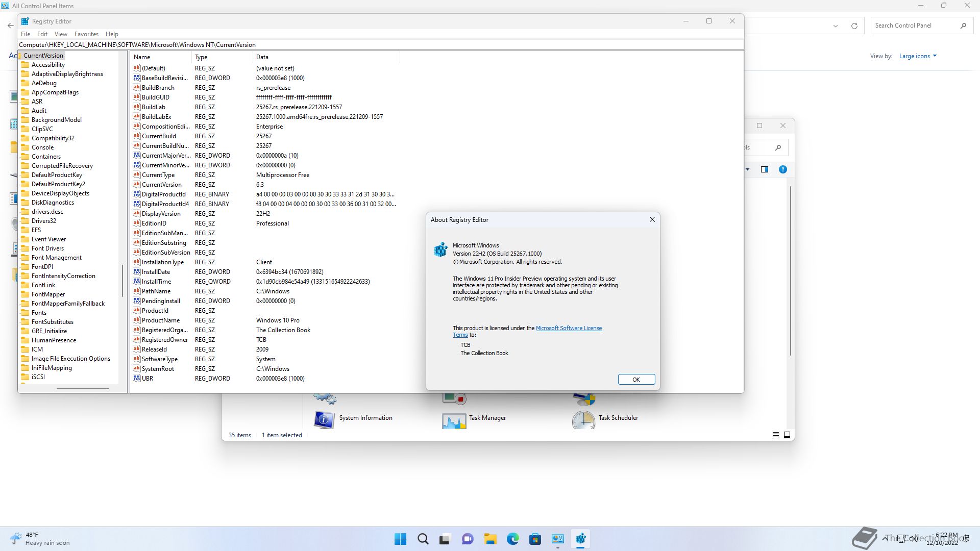Viewport: 980px width, 551px height.
Task: Click the registry address bar path
Action: pyautogui.click(x=380, y=45)
